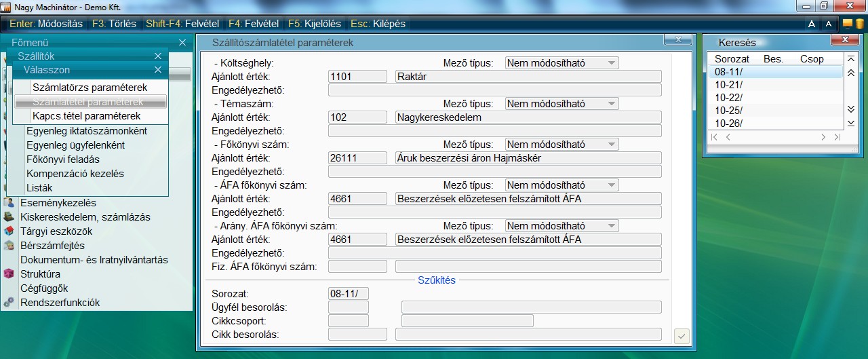The height and width of the screenshot is (359, 868).
Task: Select row 10-22/ in Keresés list
Action: pos(776,98)
